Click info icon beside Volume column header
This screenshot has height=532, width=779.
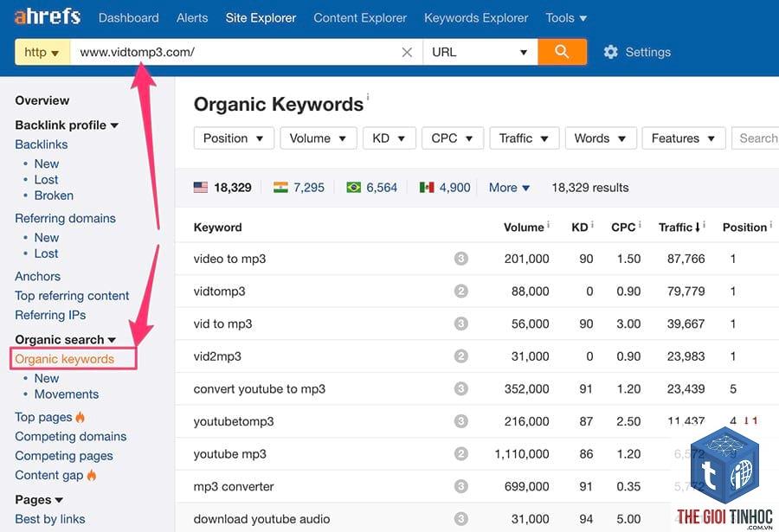point(548,225)
